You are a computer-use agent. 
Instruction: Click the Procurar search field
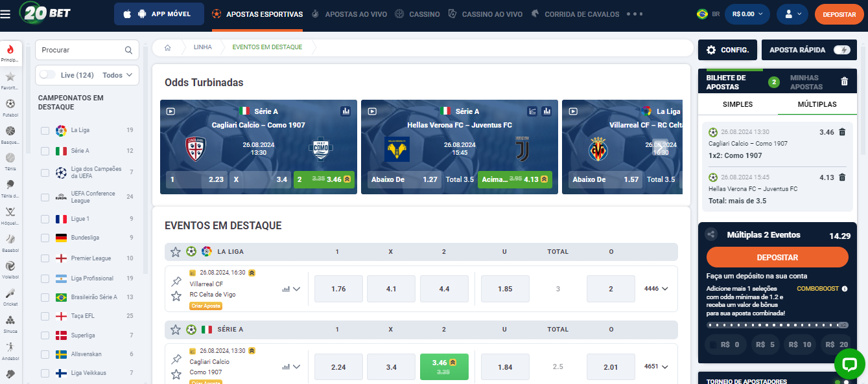coord(87,50)
